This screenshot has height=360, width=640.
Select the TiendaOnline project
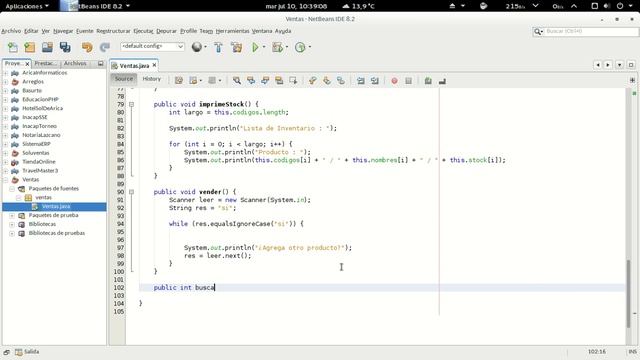[x=39, y=162]
